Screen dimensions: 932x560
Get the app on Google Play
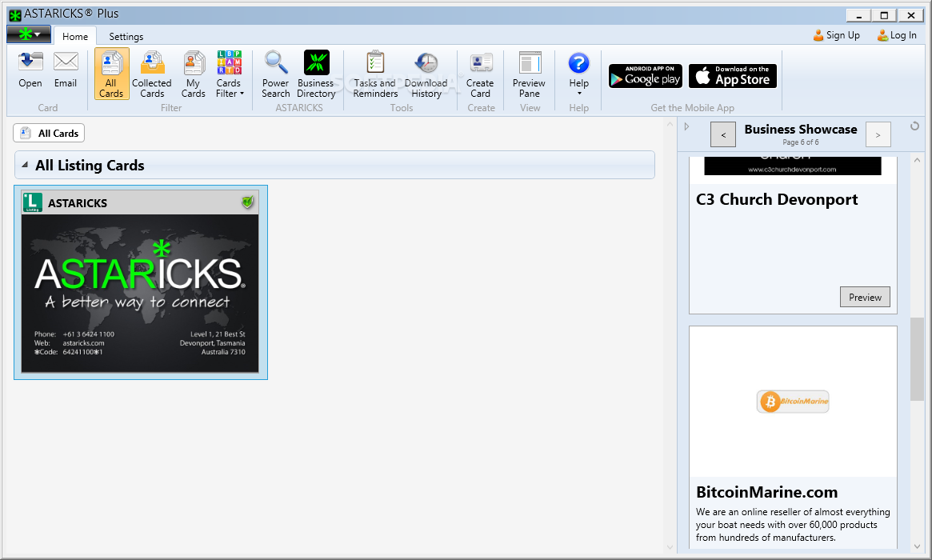click(x=646, y=76)
